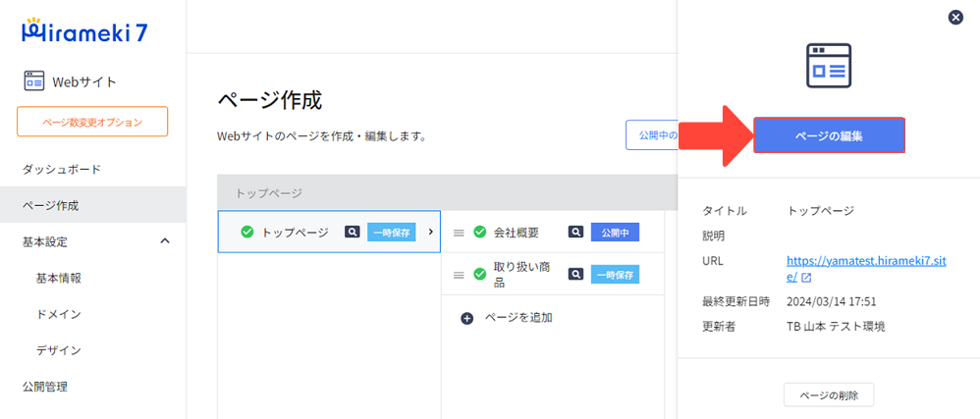
Task: Click the drag handle icon beside 取り扱い商品
Action: [x=458, y=275]
